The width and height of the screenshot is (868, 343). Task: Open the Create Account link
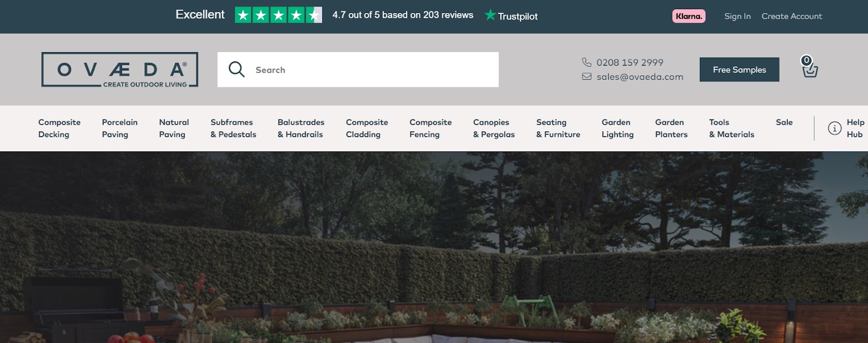click(792, 16)
